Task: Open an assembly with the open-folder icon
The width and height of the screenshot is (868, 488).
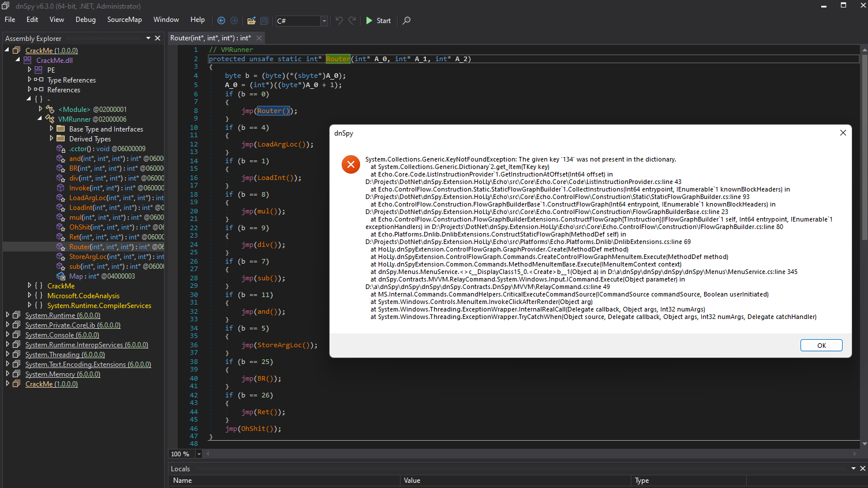Action: (251, 20)
